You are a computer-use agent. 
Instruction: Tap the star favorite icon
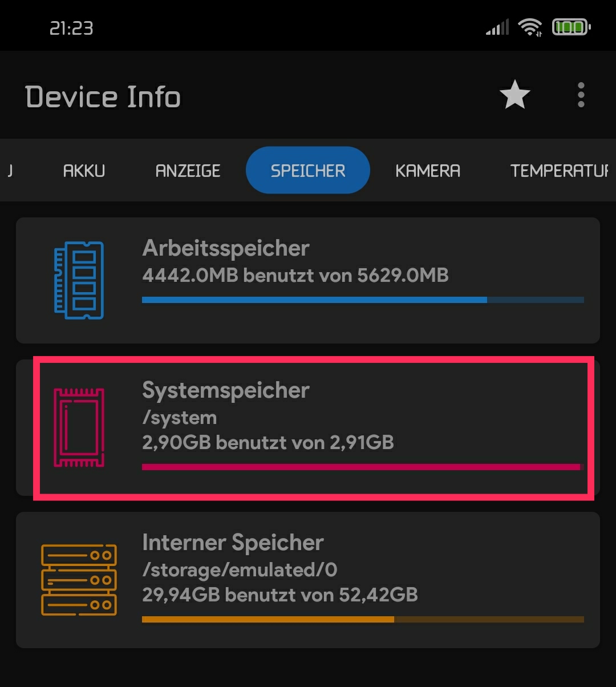(515, 95)
